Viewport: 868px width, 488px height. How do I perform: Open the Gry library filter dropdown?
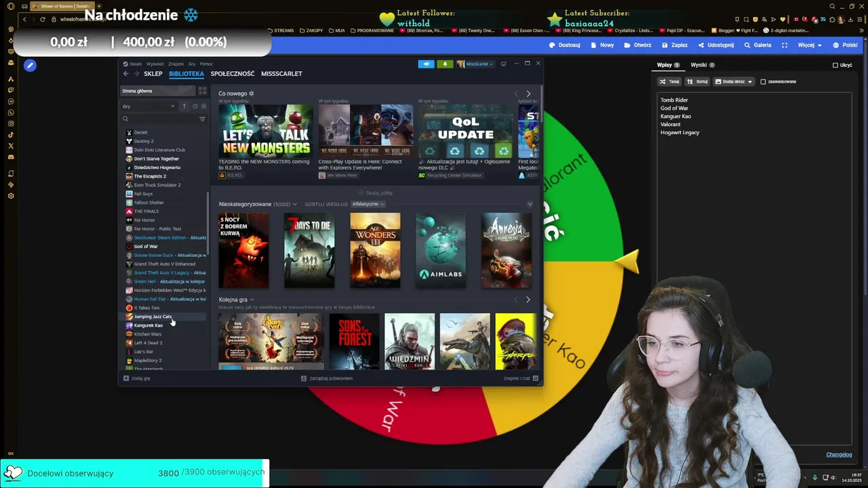pos(149,106)
